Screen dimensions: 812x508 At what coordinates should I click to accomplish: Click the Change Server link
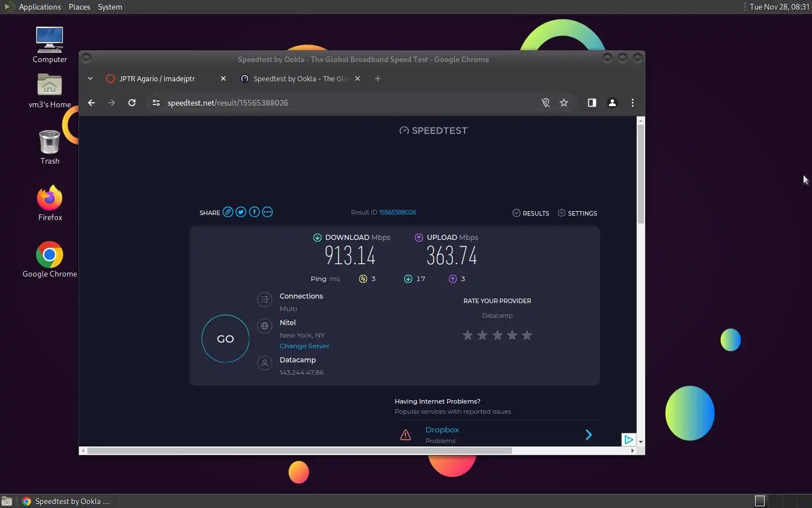pyautogui.click(x=304, y=346)
